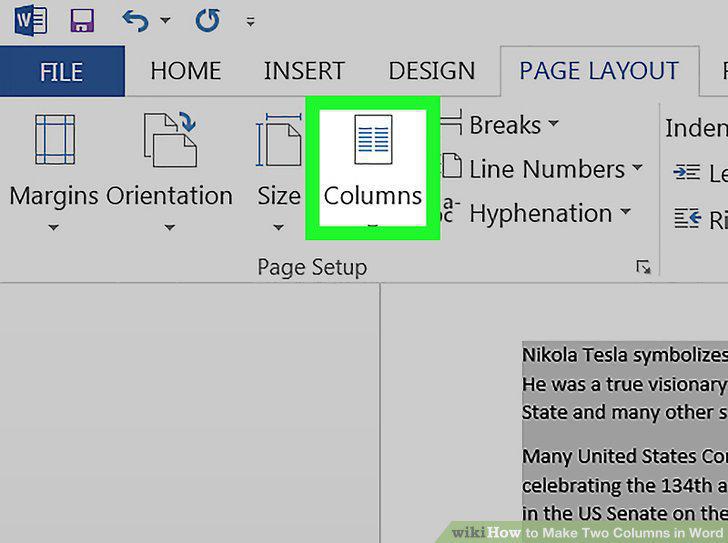
Task: Click the Columns label
Action: (x=373, y=196)
